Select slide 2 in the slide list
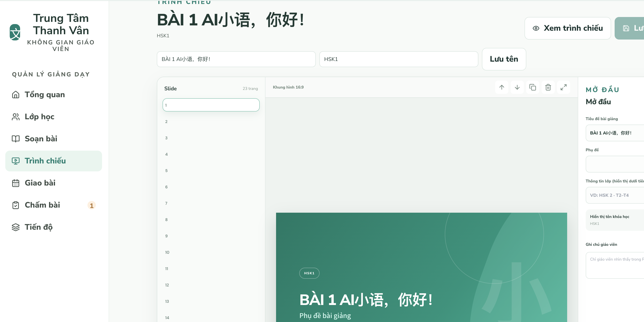Viewport: 644px width, 322px height. [211, 121]
